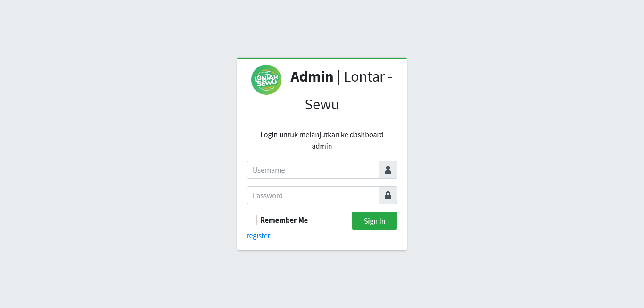Focus the Username input field
The height and width of the screenshot is (308, 644).
tap(313, 170)
